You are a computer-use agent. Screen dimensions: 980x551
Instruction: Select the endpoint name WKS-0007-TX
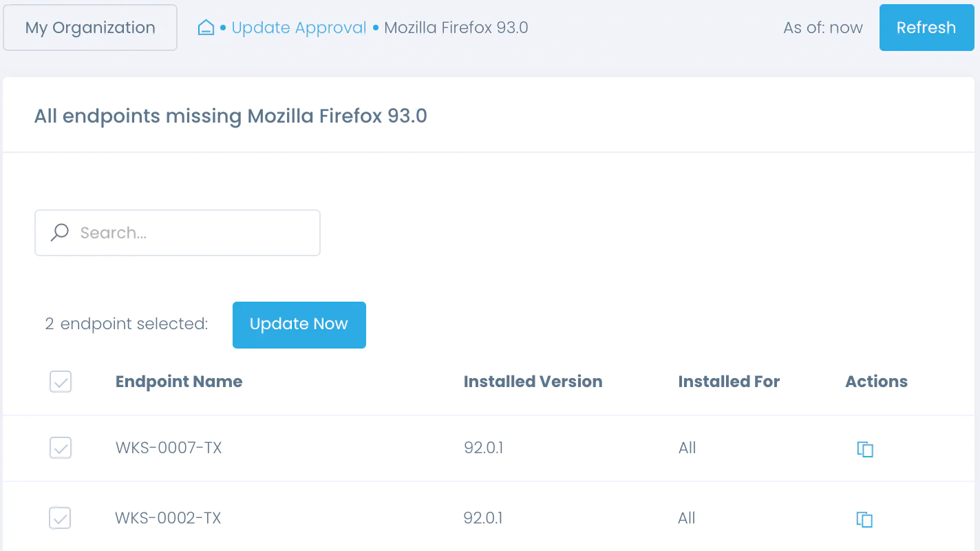pos(168,448)
